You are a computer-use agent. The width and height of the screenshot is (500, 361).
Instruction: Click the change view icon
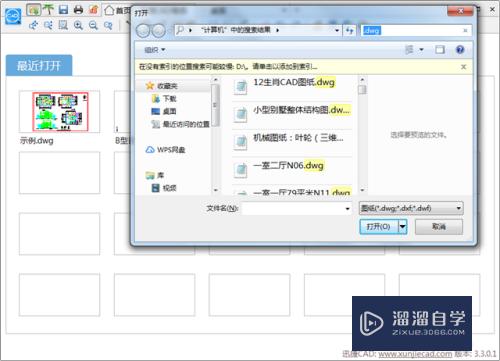coord(409,50)
